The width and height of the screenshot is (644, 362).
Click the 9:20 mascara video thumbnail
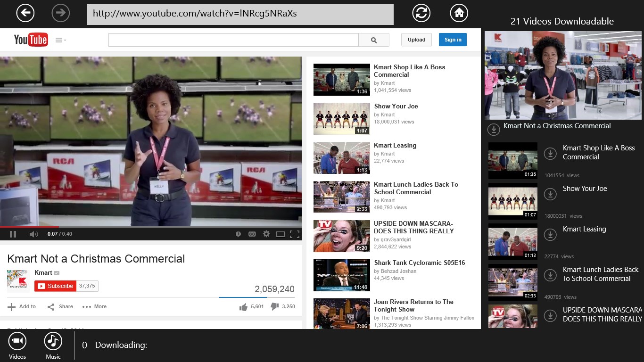coord(342,236)
